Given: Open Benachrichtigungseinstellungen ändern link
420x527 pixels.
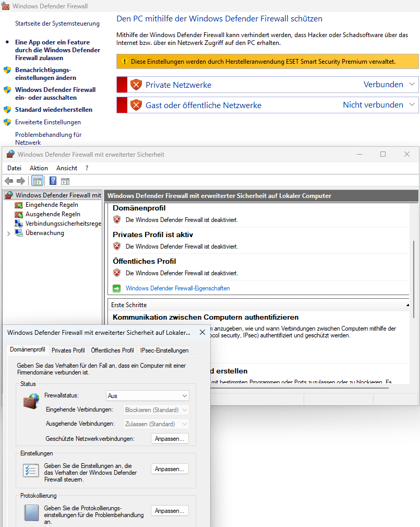Looking at the screenshot, I should [x=46, y=74].
